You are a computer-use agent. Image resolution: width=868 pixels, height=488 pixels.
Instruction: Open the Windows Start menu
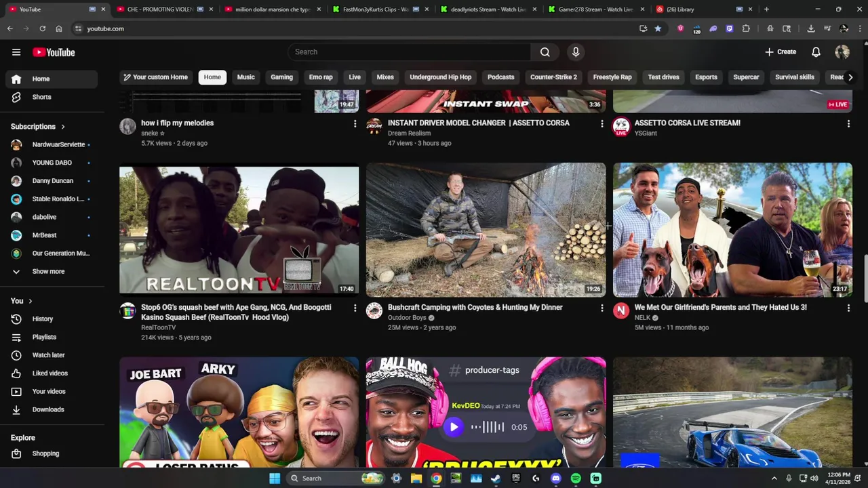275,479
